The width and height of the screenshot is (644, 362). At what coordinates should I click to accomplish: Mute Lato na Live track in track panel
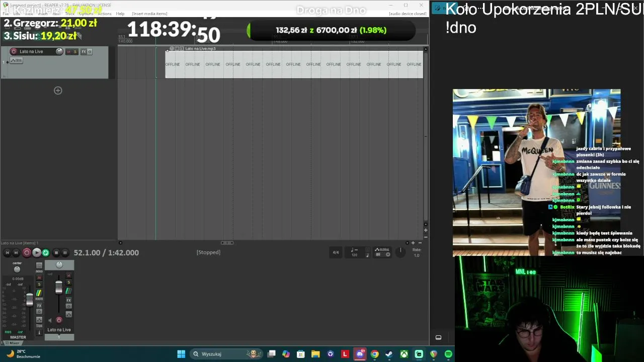coord(69,52)
